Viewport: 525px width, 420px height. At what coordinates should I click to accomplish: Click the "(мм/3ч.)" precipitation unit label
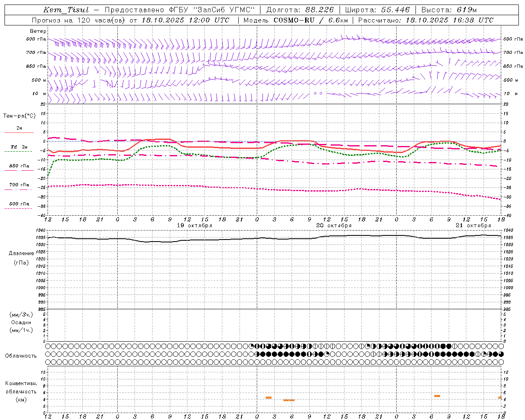[21, 315]
